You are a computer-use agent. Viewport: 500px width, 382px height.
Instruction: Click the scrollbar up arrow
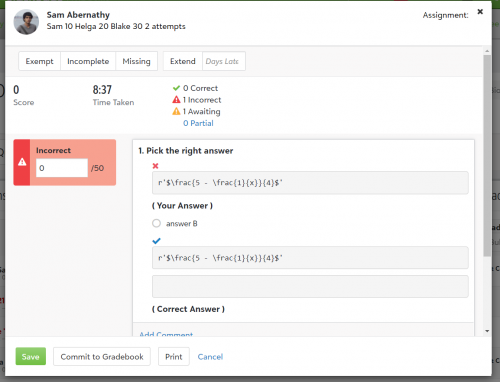coord(487,51)
